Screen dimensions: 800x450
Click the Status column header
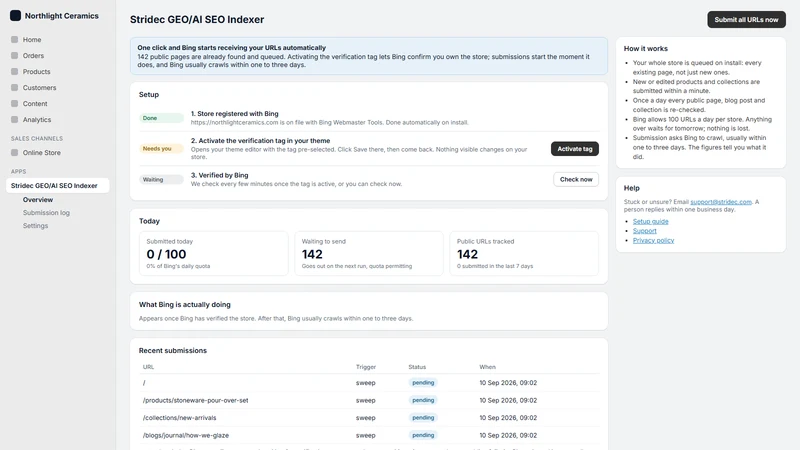(417, 367)
